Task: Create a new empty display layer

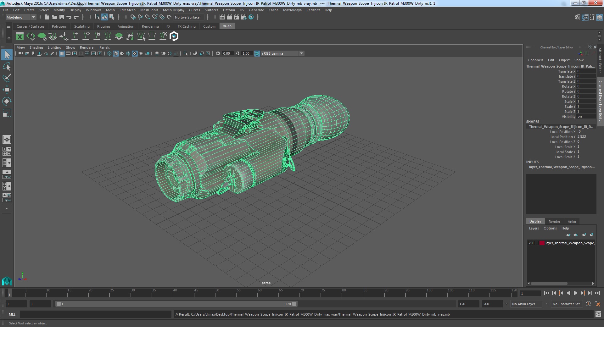Action: tap(584, 235)
